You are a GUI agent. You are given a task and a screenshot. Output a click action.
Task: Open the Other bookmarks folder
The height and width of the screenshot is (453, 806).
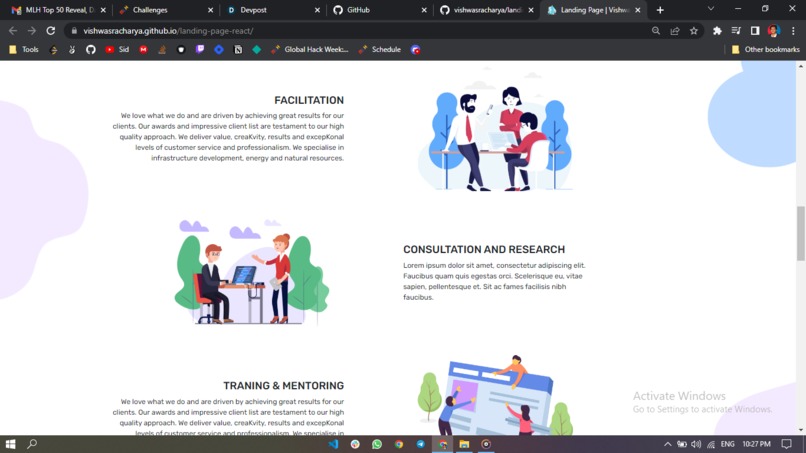[x=765, y=49]
